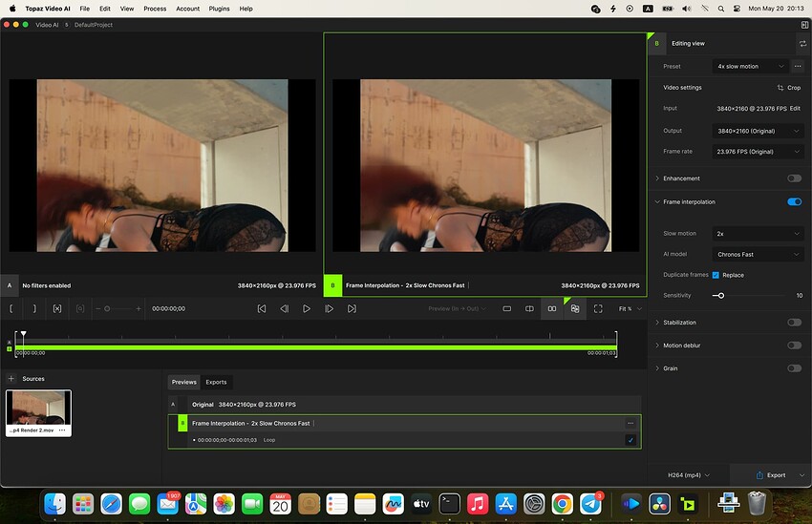Select side-by-side view layout icon
This screenshot has height=524, width=812.
click(552, 309)
